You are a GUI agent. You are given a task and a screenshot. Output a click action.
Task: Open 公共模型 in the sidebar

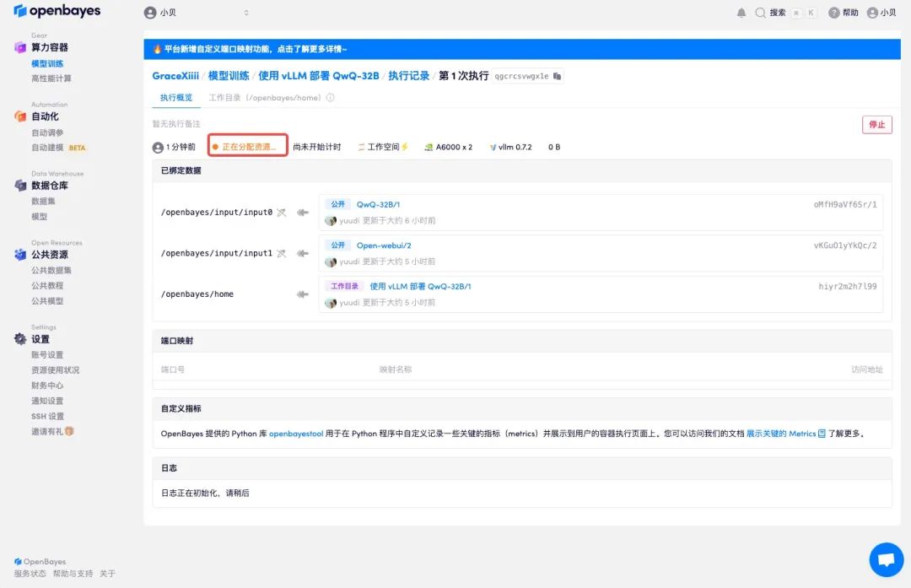(x=47, y=301)
